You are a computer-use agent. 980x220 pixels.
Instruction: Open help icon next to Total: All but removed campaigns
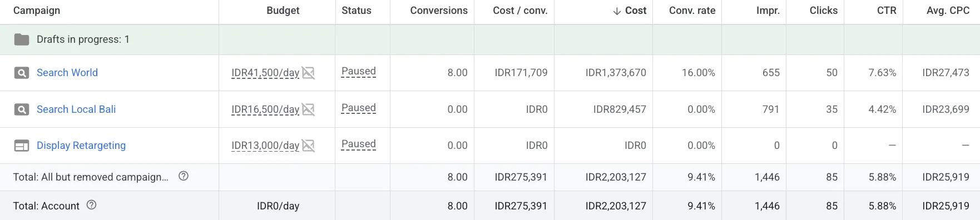click(184, 176)
